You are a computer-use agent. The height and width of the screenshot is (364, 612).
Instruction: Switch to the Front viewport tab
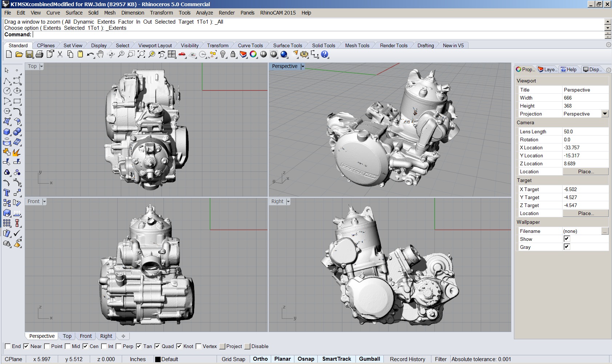(86, 336)
